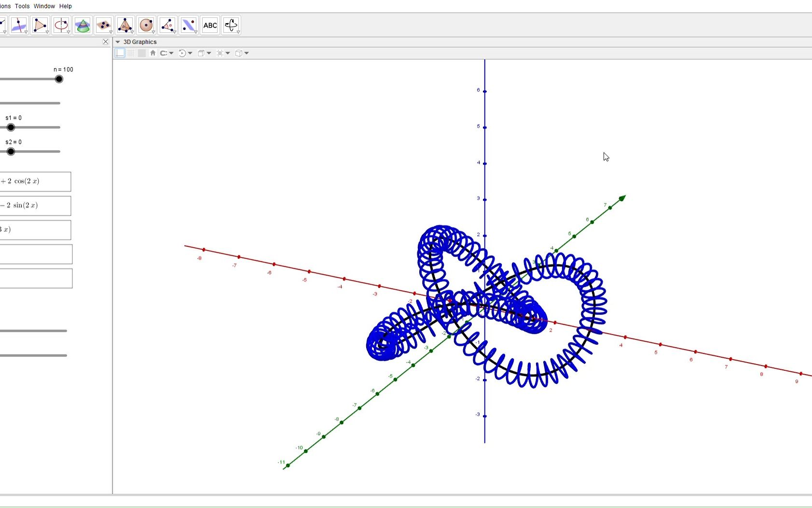Select the Rotate 3D Graphics View tool
The image size is (812, 508).
(231, 25)
